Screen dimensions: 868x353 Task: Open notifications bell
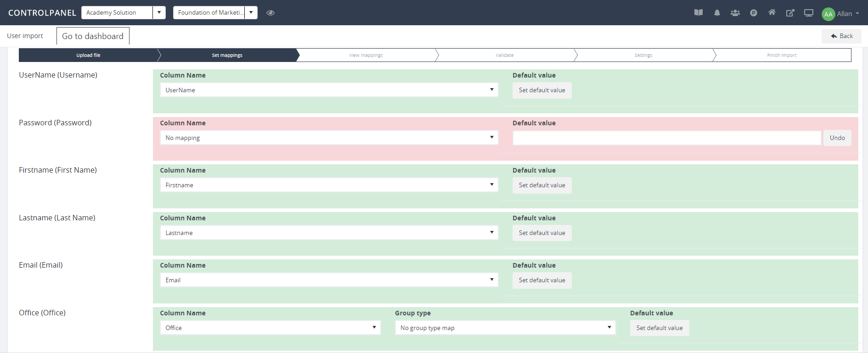(717, 13)
